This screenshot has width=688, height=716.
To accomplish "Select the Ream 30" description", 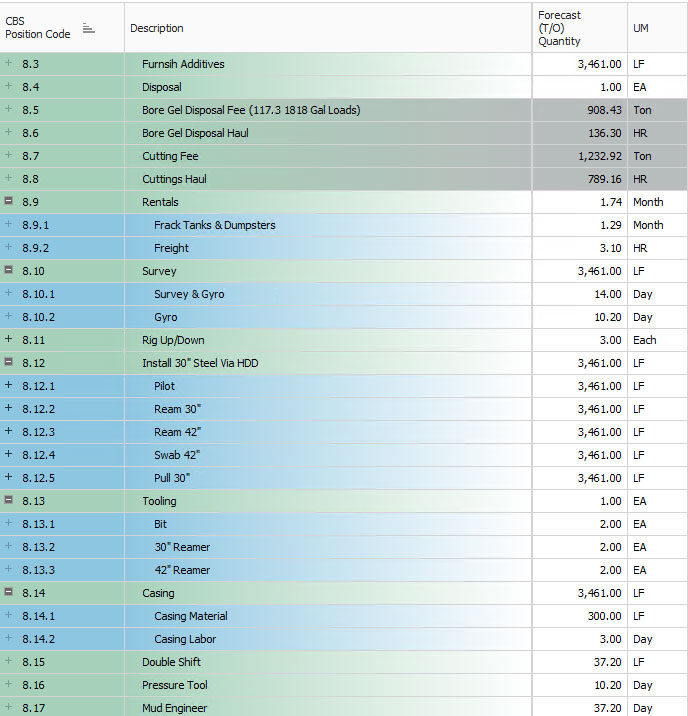I will [178, 409].
